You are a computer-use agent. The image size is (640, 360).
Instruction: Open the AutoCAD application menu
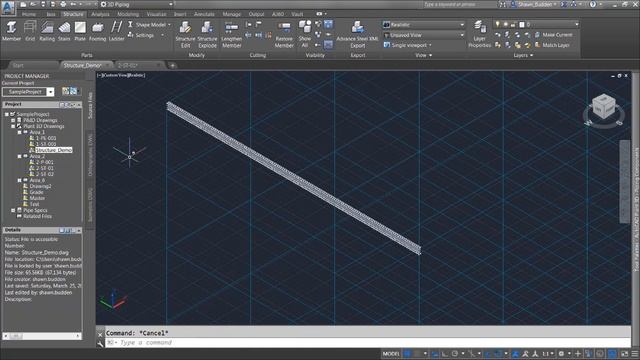(x=8, y=7)
